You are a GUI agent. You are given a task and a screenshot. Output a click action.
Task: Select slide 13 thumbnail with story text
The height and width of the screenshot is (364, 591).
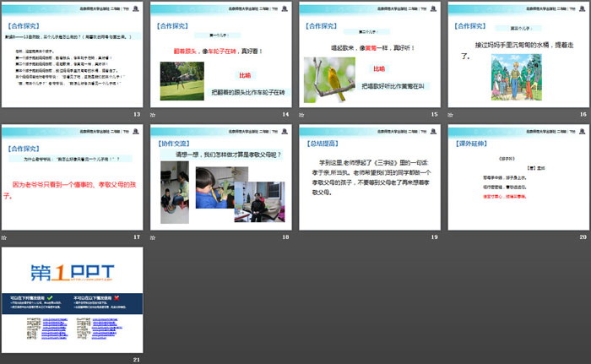73,55
